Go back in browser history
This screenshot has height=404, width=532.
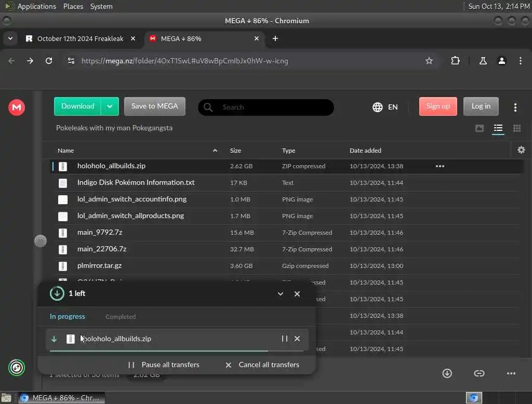point(11,61)
